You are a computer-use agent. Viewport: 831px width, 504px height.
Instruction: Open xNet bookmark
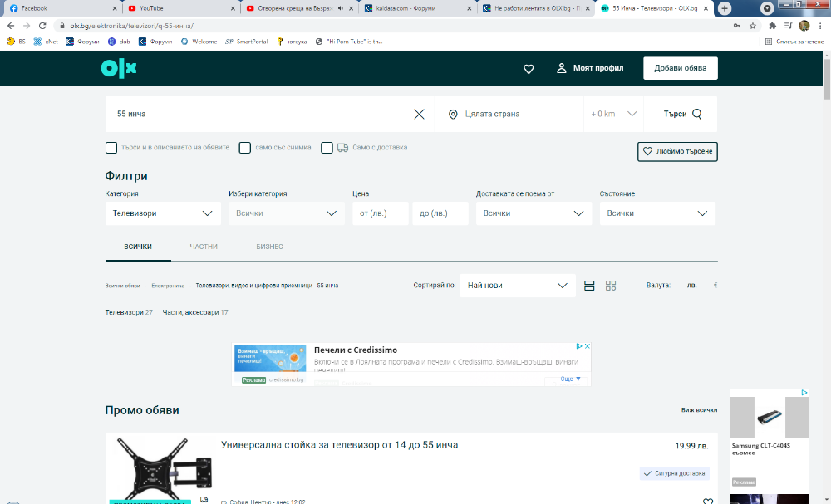coord(46,42)
